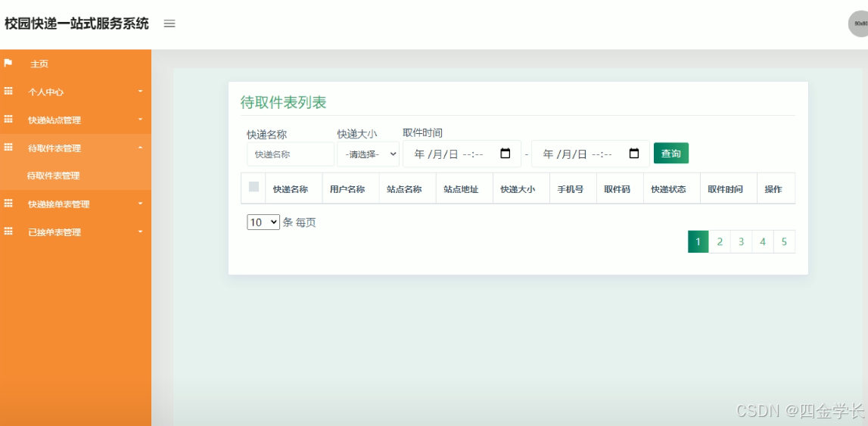Viewport: 868px width, 426px height.
Task: Click the first 取件时间 date input
Action: tap(462, 154)
